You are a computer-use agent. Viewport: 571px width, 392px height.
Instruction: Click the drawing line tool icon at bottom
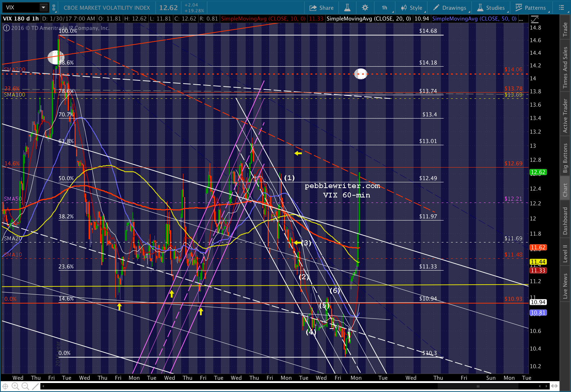click(x=35, y=386)
